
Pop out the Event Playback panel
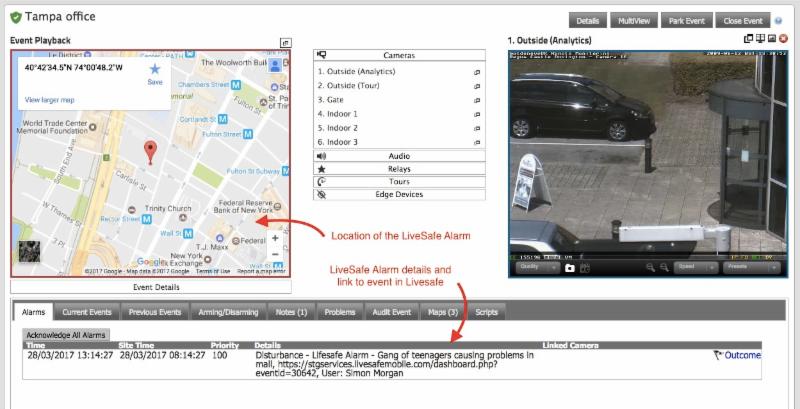(286, 43)
